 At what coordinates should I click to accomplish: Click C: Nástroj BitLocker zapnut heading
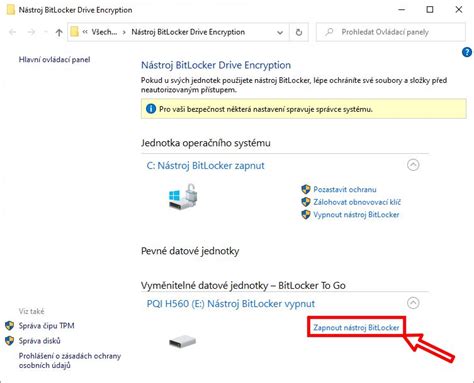point(205,166)
